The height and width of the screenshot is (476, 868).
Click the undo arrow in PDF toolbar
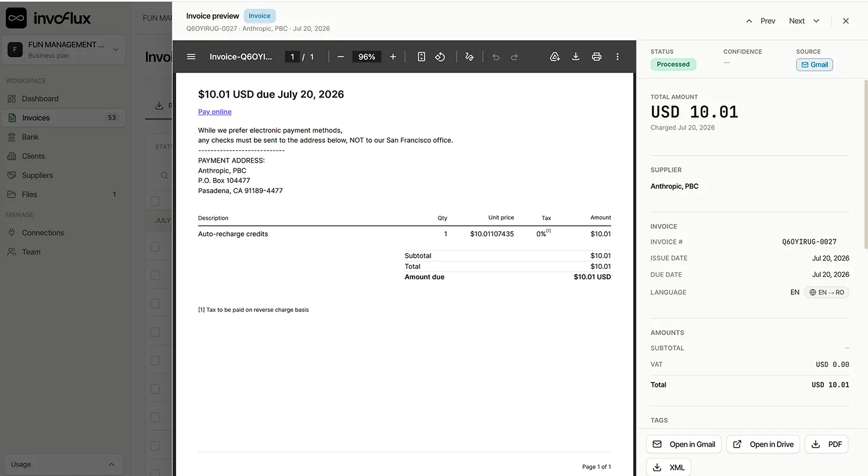[496, 57]
